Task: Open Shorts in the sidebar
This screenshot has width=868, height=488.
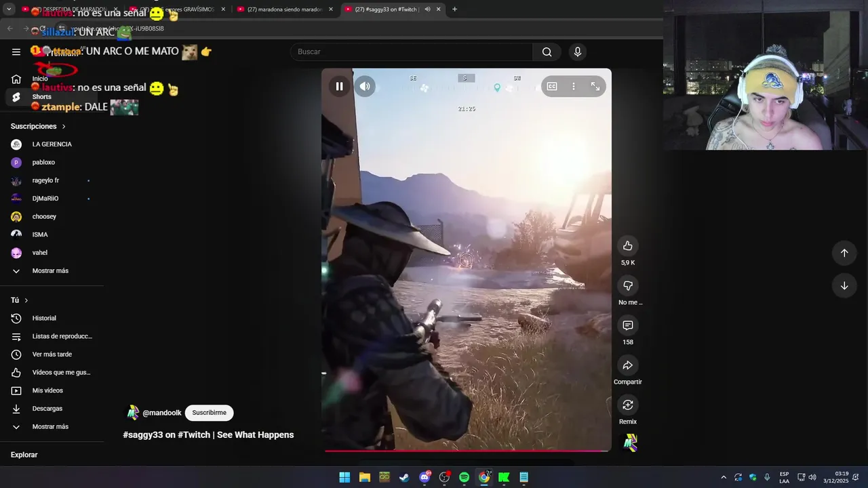Action: click(x=52, y=97)
